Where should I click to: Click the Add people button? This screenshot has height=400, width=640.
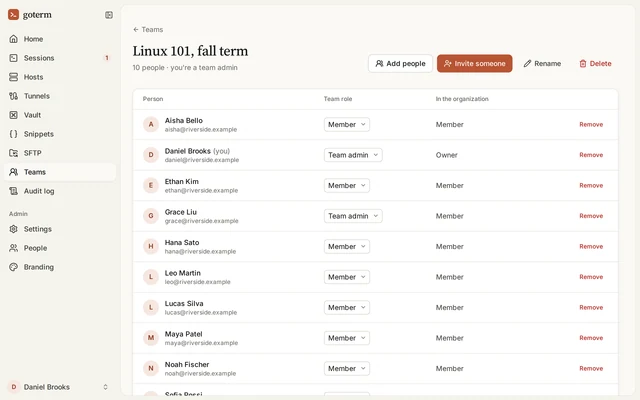[x=400, y=63]
